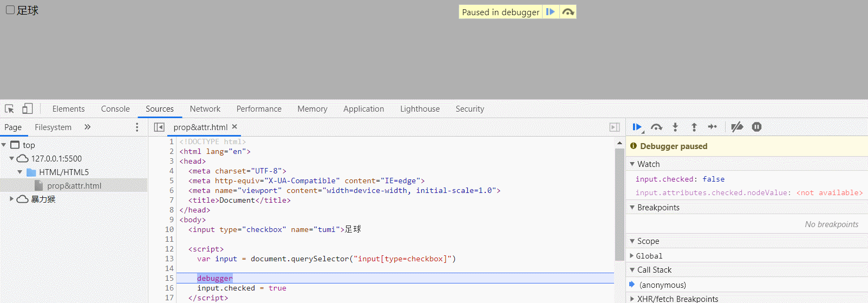
Task: Click the inspect element picker icon
Action: (9, 108)
